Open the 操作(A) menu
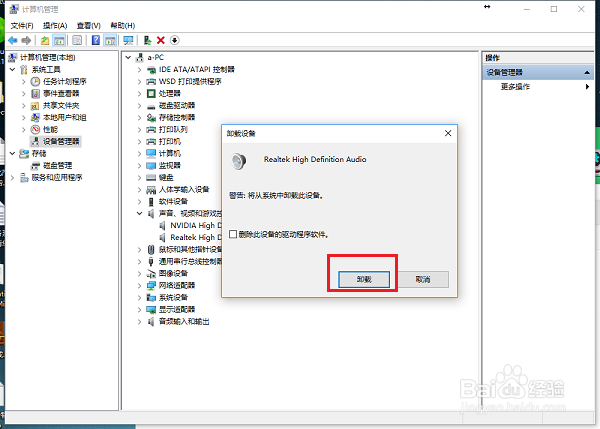Image resolution: width=600 pixels, height=429 pixels. [x=55, y=26]
